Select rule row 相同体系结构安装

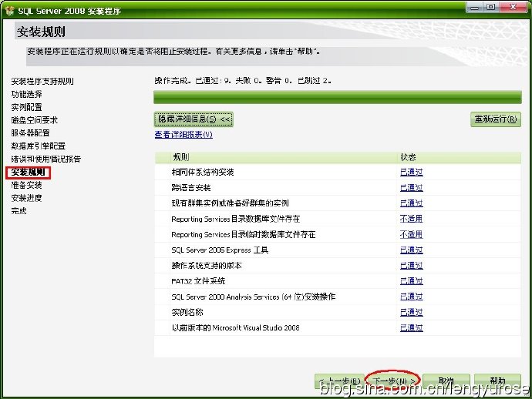[338, 173]
